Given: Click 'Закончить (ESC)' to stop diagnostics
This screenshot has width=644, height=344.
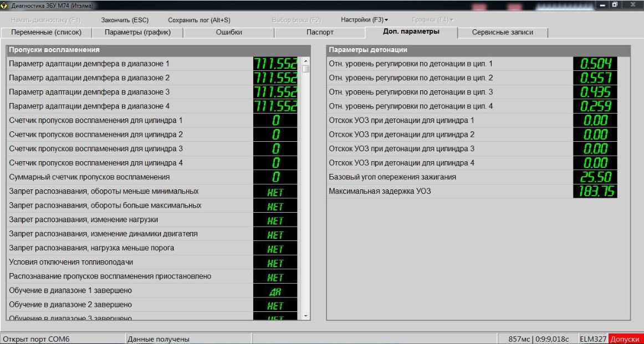Looking at the screenshot, I should point(125,20).
